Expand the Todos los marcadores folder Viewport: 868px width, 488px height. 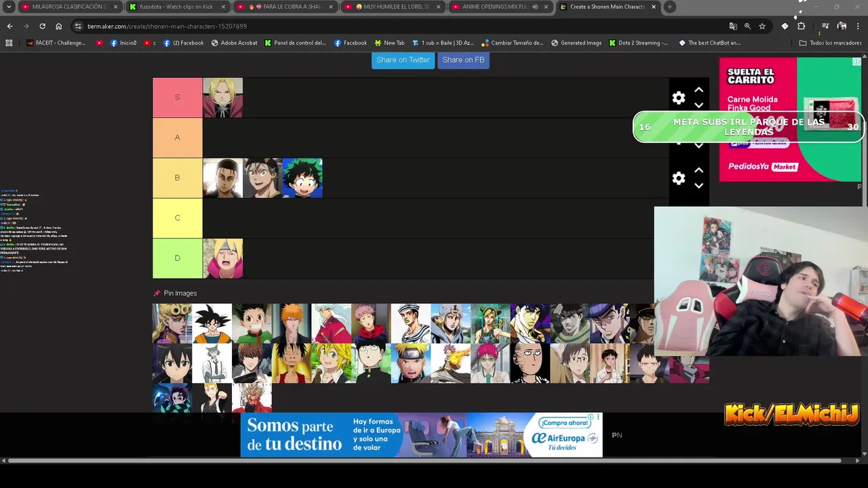[830, 43]
